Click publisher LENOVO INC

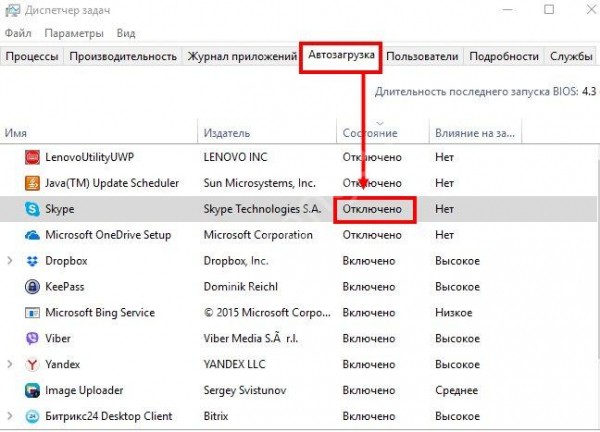[x=235, y=157]
